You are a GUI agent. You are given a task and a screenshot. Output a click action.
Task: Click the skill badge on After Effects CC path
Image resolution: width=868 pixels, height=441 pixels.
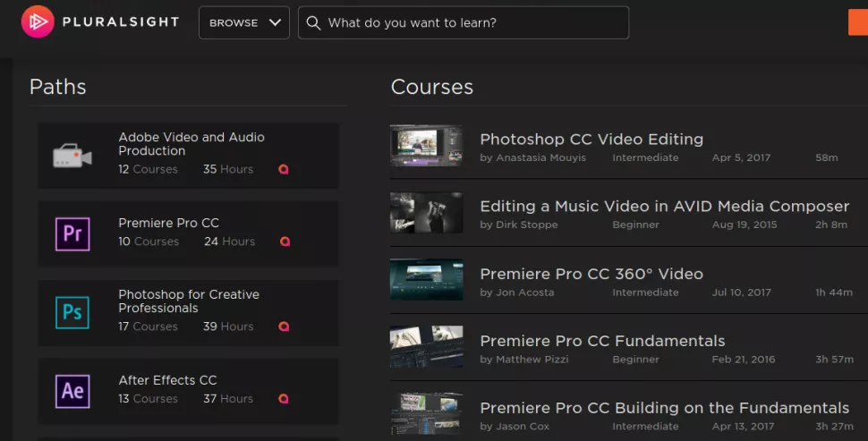pos(285,399)
